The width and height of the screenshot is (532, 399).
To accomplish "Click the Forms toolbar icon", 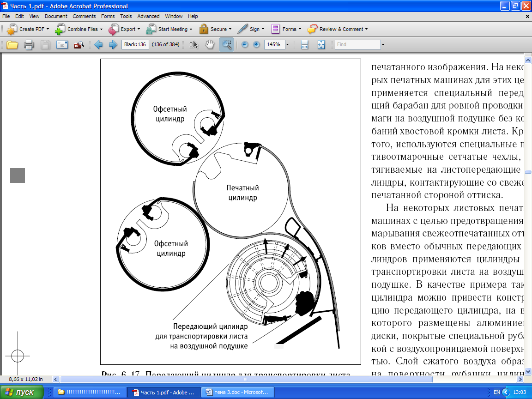I will point(275,29).
